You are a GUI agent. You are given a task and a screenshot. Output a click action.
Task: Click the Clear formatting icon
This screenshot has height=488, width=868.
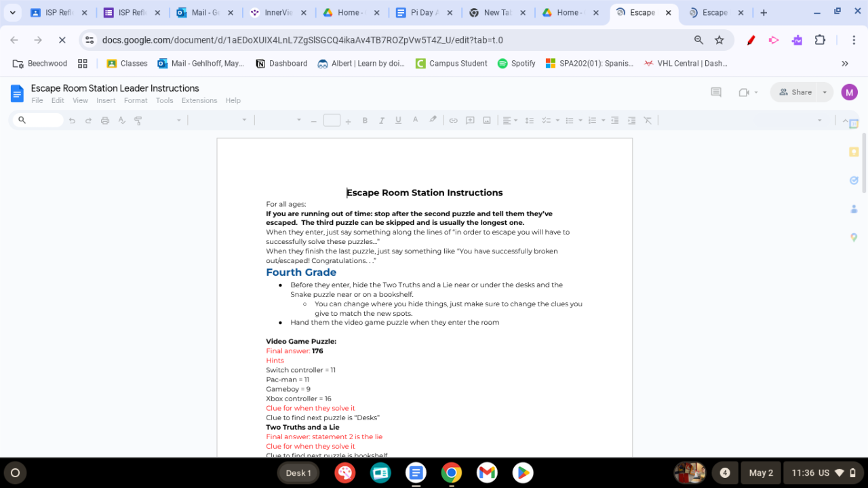pyautogui.click(x=648, y=121)
